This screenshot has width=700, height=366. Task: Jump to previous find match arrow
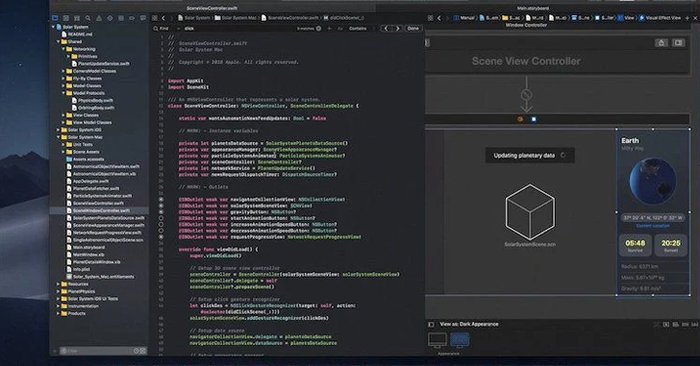(386, 28)
